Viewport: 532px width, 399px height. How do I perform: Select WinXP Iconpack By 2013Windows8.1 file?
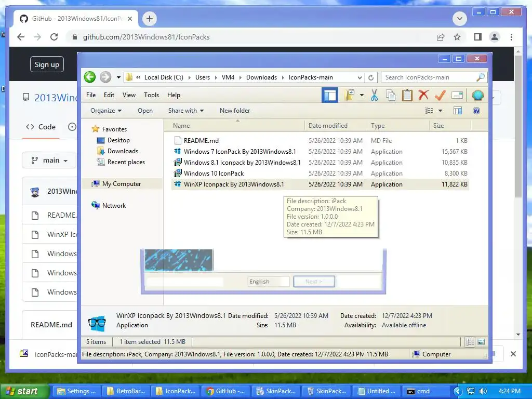tap(320, 184)
